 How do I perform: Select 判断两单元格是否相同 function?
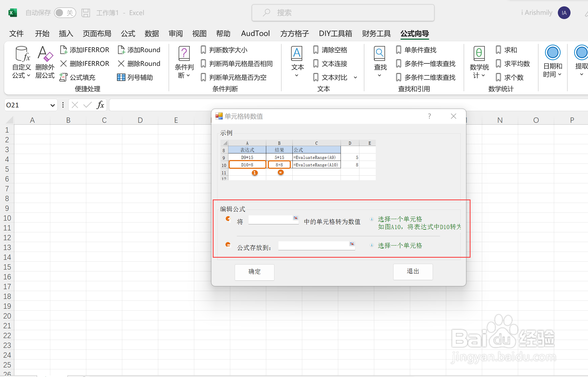(x=237, y=63)
